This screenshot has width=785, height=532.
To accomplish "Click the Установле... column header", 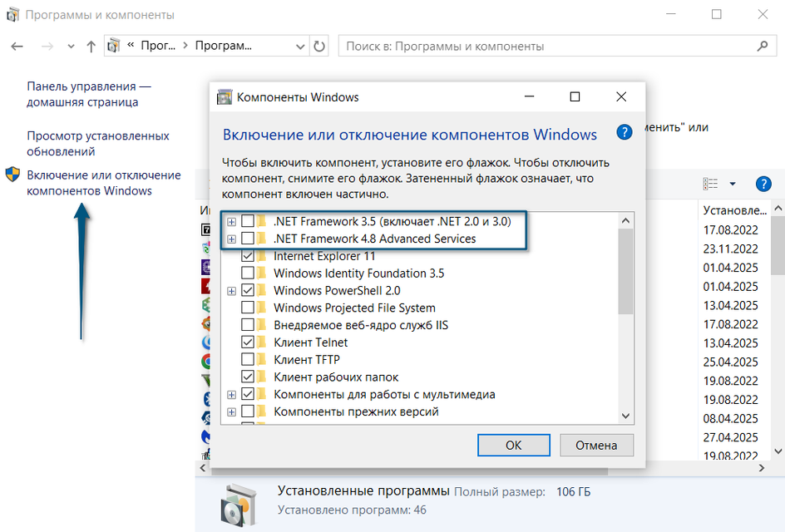I will 734,210.
